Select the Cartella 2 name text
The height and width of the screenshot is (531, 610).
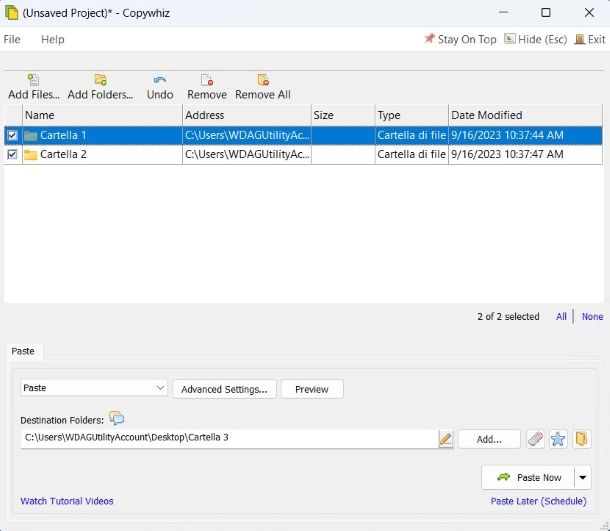coord(63,154)
